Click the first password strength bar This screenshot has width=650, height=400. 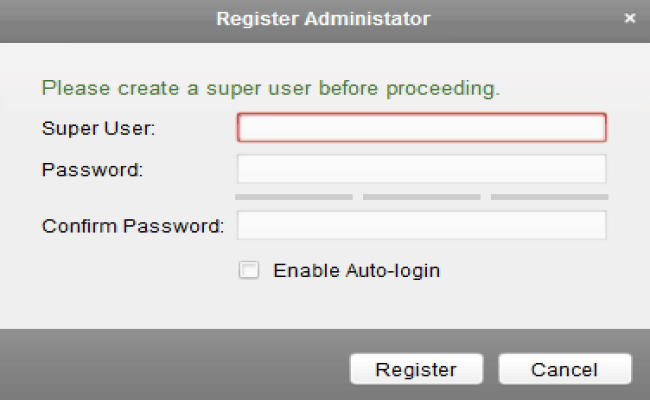click(x=294, y=197)
